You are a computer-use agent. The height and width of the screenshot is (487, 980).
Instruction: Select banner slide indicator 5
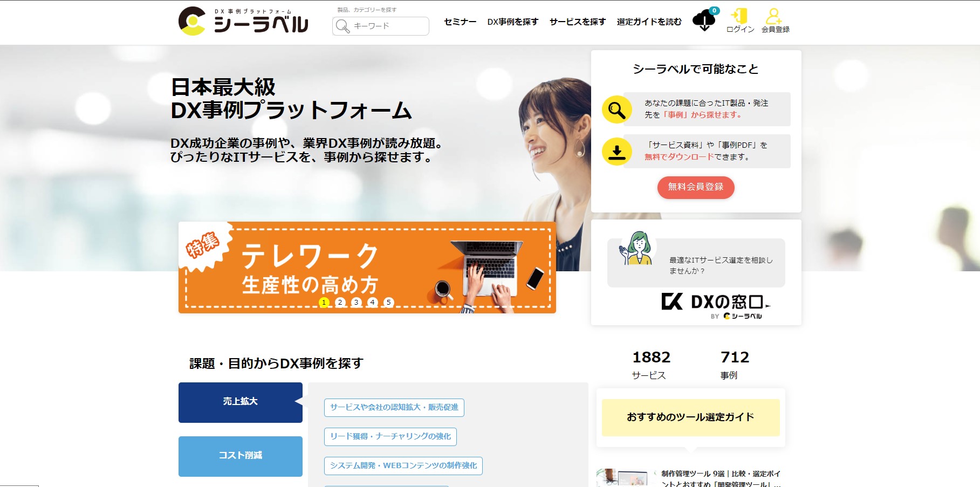pyautogui.click(x=388, y=303)
